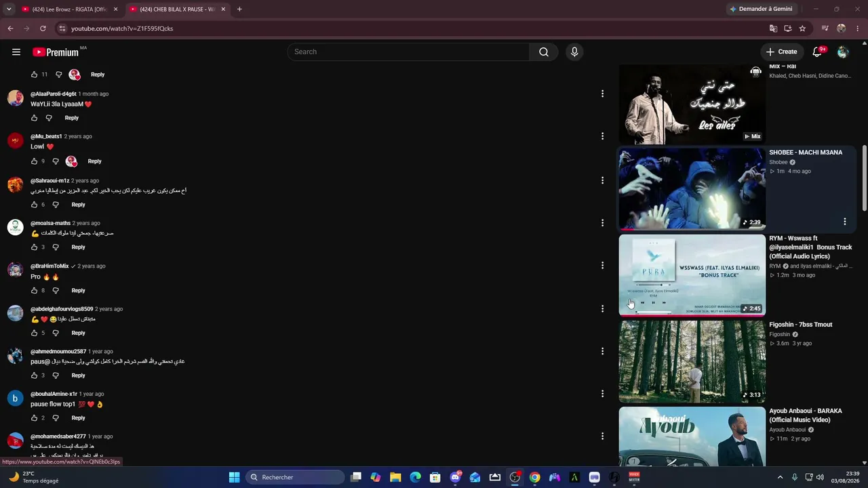The width and height of the screenshot is (868, 488).
Task: Open Discord from the taskbar
Action: [455, 477]
